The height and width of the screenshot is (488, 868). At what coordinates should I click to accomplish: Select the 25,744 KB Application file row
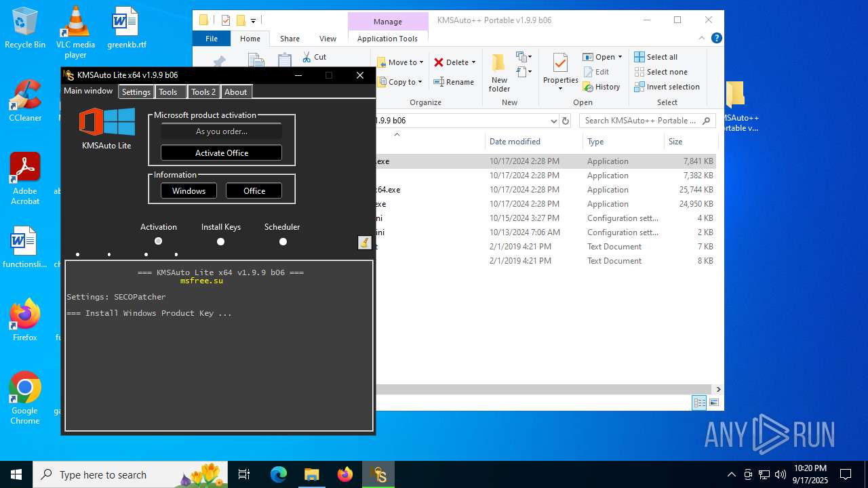546,190
